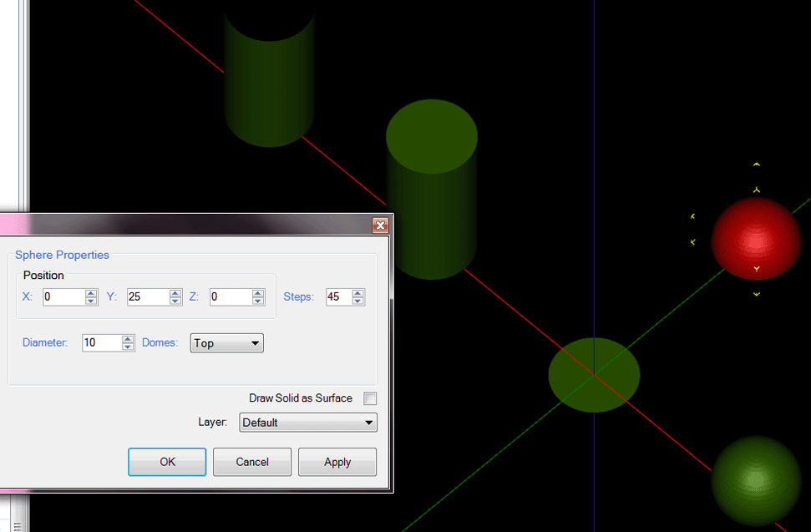Close the Sphere Properties dialog window
Viewport: 811px width, 532px height.
click(x=380, y=225)
